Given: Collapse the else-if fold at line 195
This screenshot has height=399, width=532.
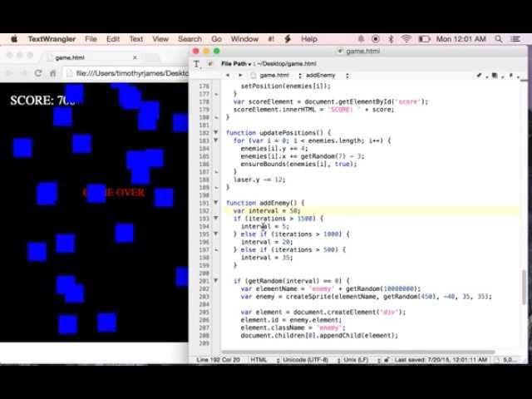Looking at the screenshot, I should point(216,234).
